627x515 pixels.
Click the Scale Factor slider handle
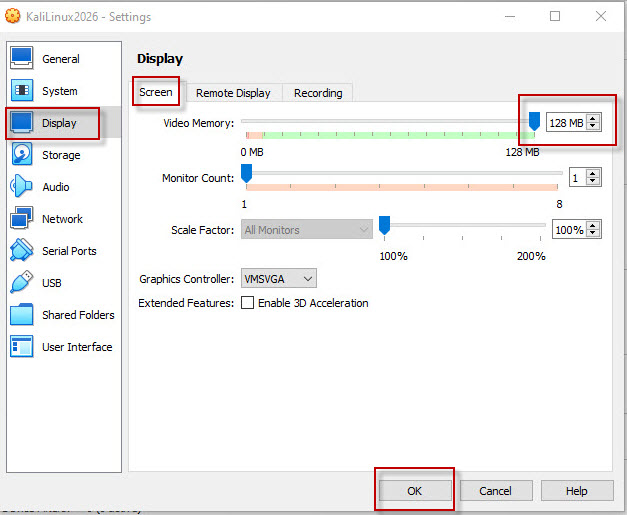point(384,226)
